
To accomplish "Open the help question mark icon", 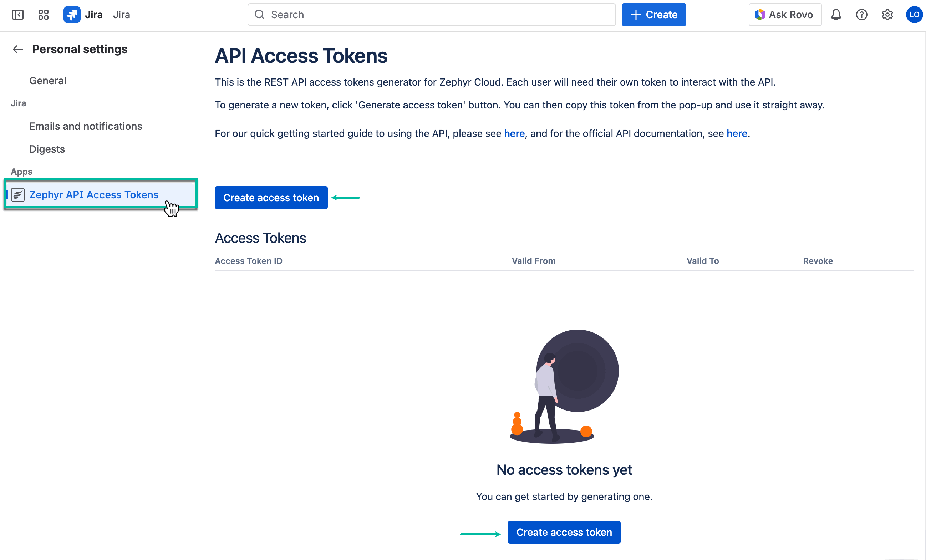I will pyautogui.click(x=861, y=15).
